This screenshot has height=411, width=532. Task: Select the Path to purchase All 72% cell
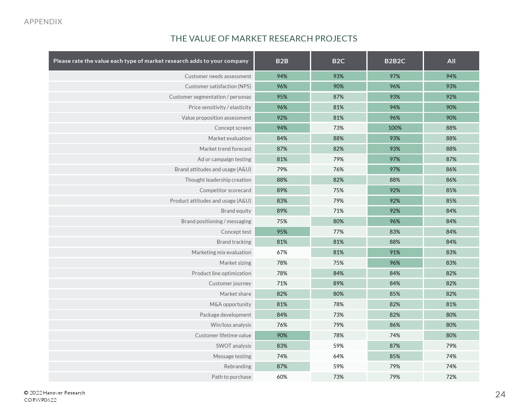(x=451, y=377)
